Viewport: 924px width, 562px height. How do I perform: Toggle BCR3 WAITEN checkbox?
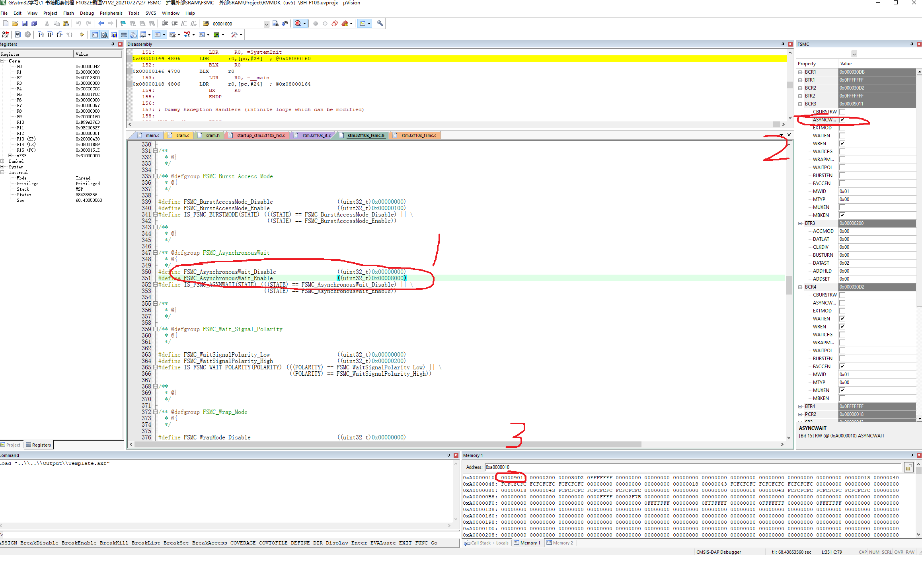click(x=842, y=136)
